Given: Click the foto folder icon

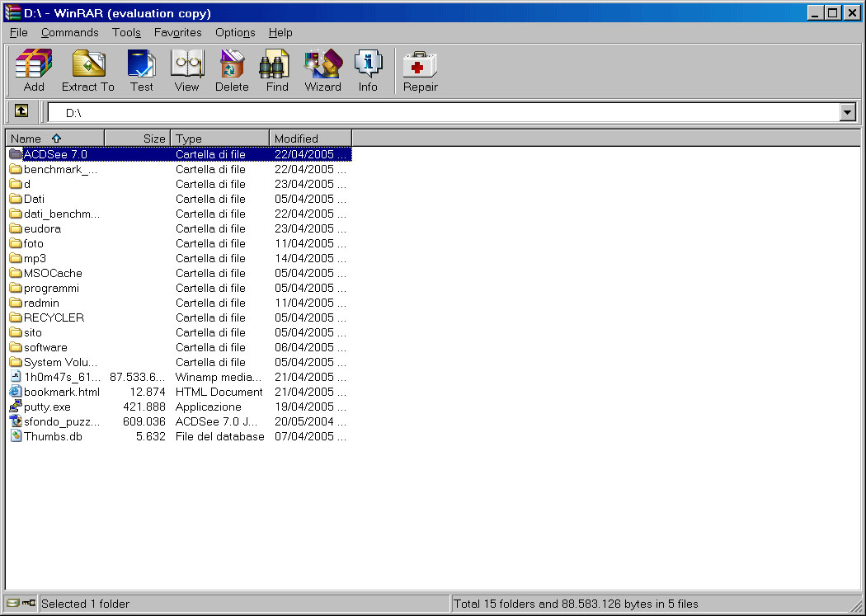Looking at the screenshot, I should click(16, 243).
